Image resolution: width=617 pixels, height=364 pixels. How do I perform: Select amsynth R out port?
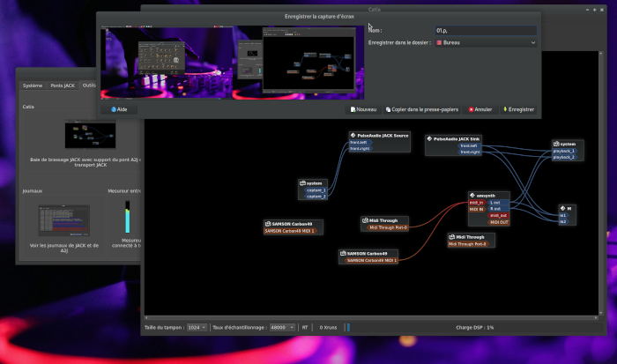point(498,209)
